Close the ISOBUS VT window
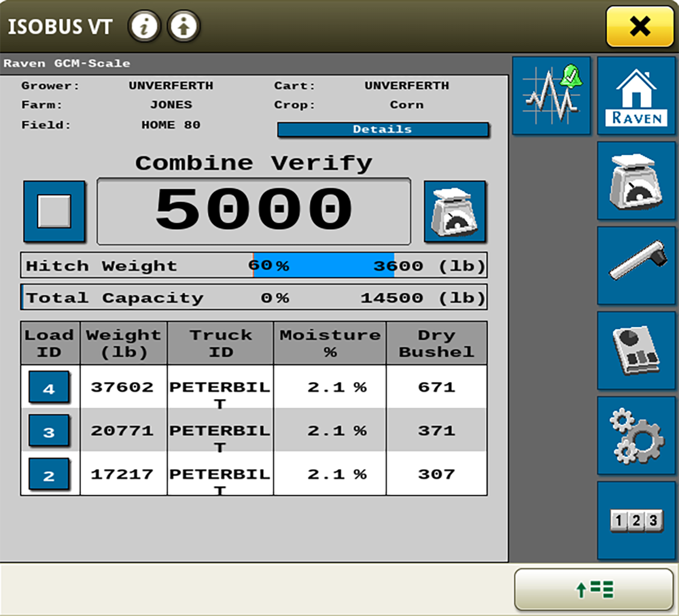 (640, 27)
